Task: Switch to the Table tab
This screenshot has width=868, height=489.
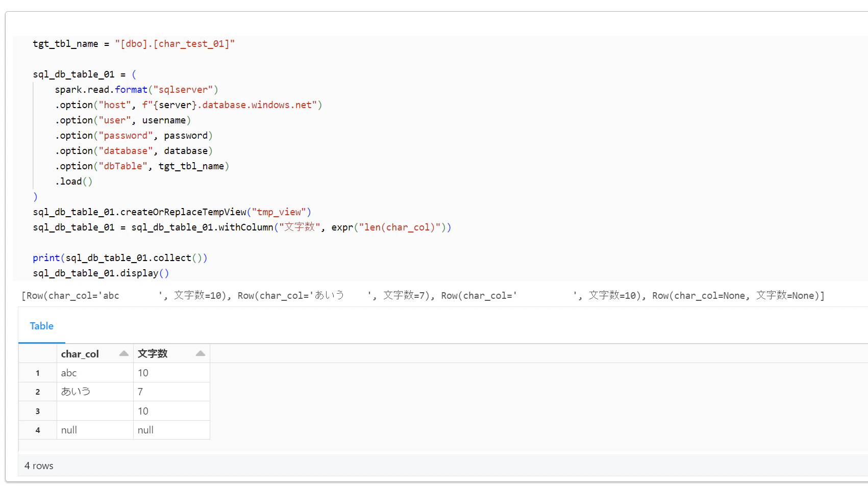Action: click(41, 326)
